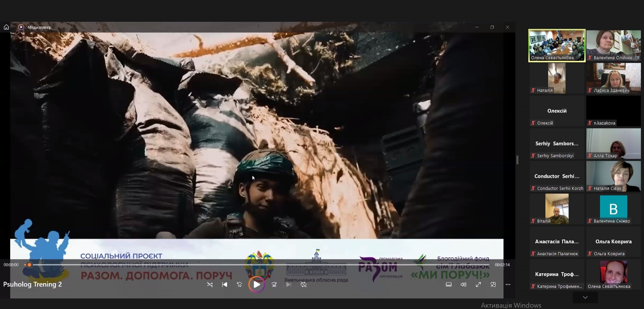This screenshot has height=309, width=644.
Task: Select the Лариса Зданевич participant tile
Action: click(x=613, y=78)
